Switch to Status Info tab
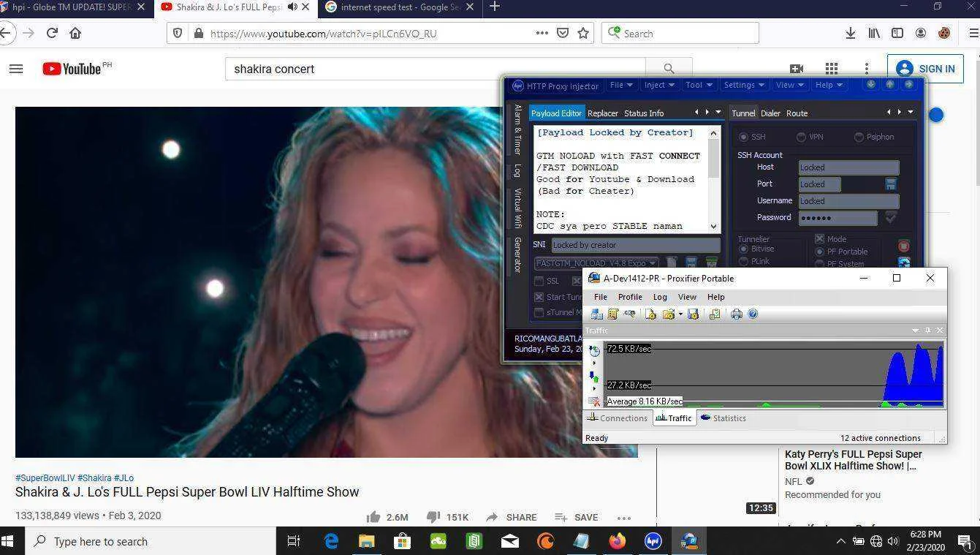The image size is (980, 555). [644, 113]
